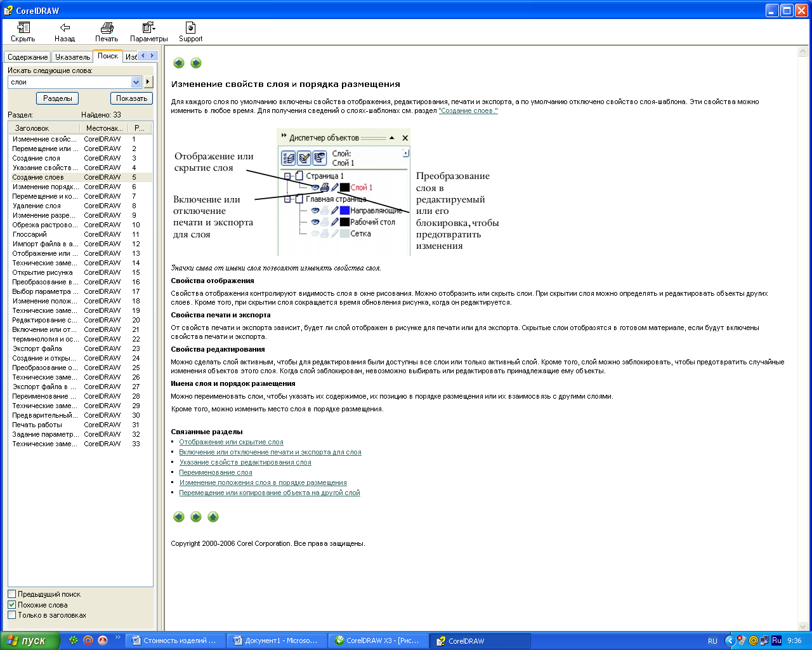The width and height of the screenshot is (812, 650).
Task: Open language indicator RU in the tray
Action: pyautogui.click(x=712, y=641)
